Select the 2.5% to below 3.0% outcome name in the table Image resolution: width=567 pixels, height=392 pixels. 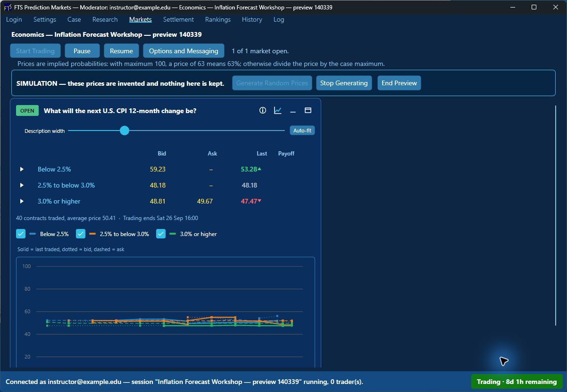[66, 185]
